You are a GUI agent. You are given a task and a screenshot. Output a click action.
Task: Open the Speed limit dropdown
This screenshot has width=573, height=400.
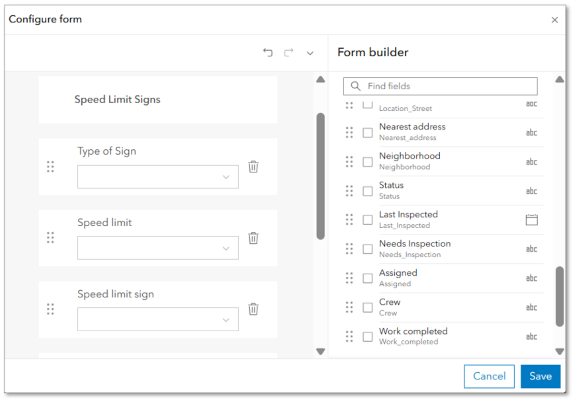158,248
